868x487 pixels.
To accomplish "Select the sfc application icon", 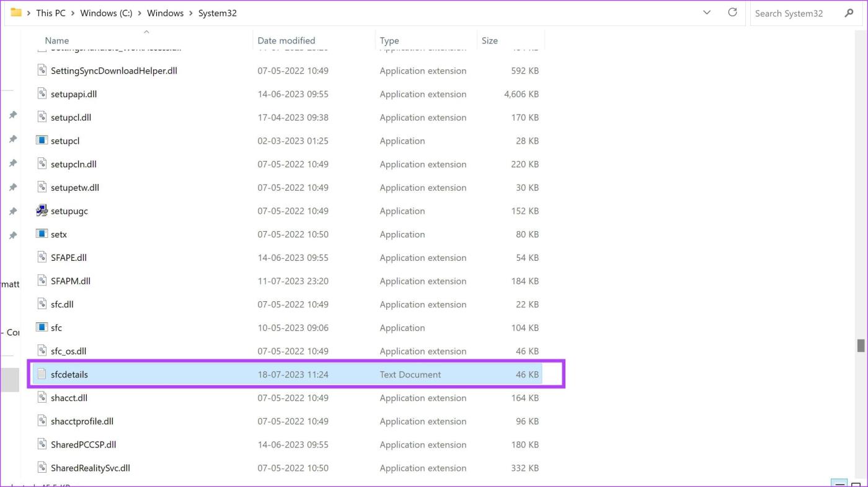I will (x=42, y=327).
